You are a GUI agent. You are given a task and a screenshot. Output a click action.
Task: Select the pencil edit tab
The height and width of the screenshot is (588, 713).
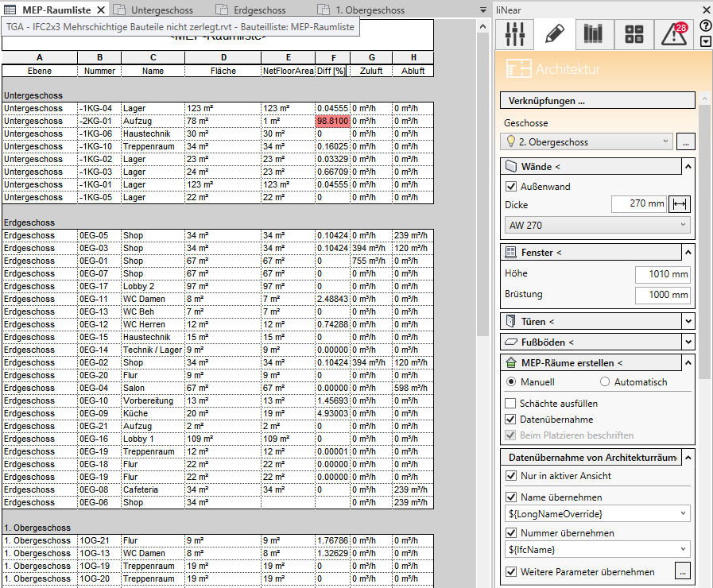click(555, 34)
